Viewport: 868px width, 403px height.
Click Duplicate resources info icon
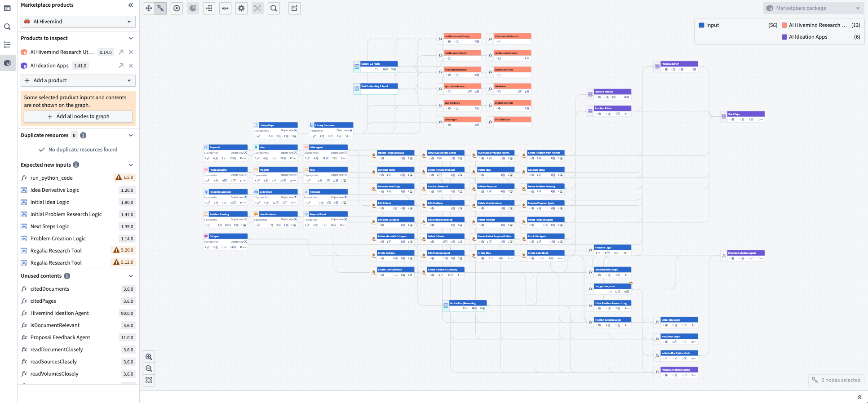[83, 135]
